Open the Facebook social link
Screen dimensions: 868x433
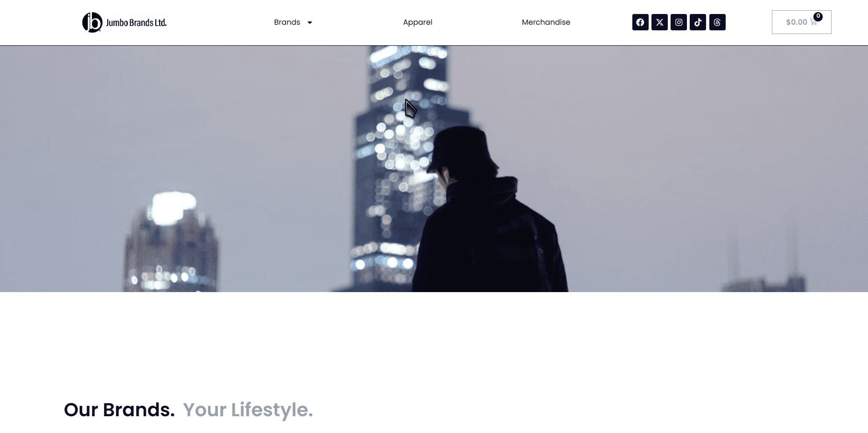pyautogui.click(x=640, y=22)
